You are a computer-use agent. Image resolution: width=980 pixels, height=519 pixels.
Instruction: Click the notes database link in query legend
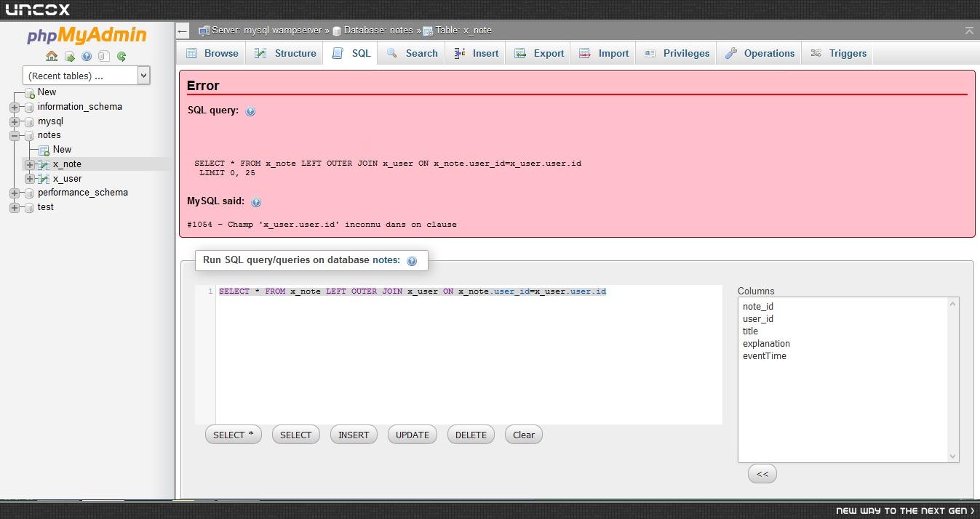click(x=385, y=259)
